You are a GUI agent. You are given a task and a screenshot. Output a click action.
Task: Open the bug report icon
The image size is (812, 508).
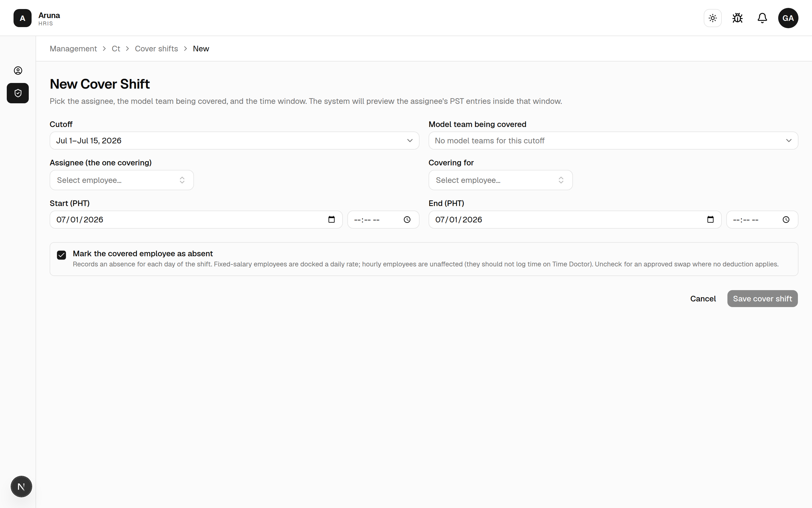pyautogui.click(x=738, y=18)
